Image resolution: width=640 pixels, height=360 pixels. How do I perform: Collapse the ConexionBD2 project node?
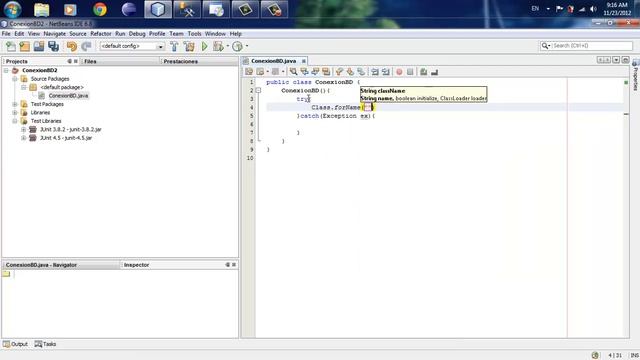[6, 70]
